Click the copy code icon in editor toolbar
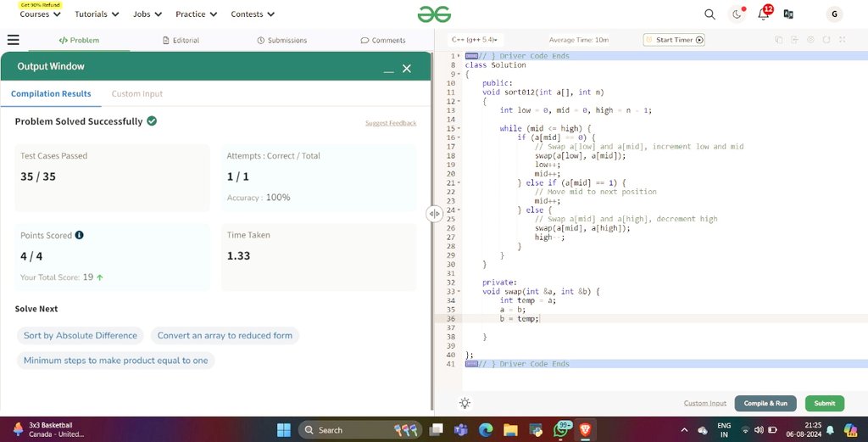 coord(778,40)
